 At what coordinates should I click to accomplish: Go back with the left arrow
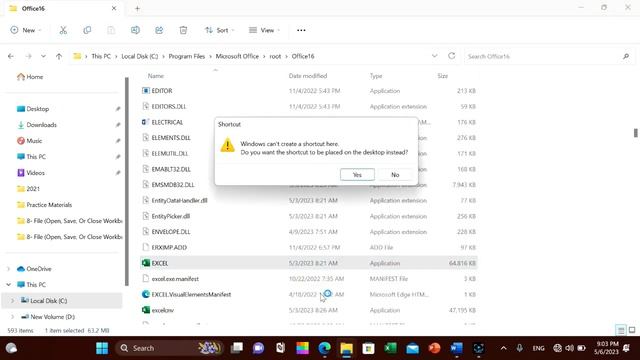coord(11,56)
